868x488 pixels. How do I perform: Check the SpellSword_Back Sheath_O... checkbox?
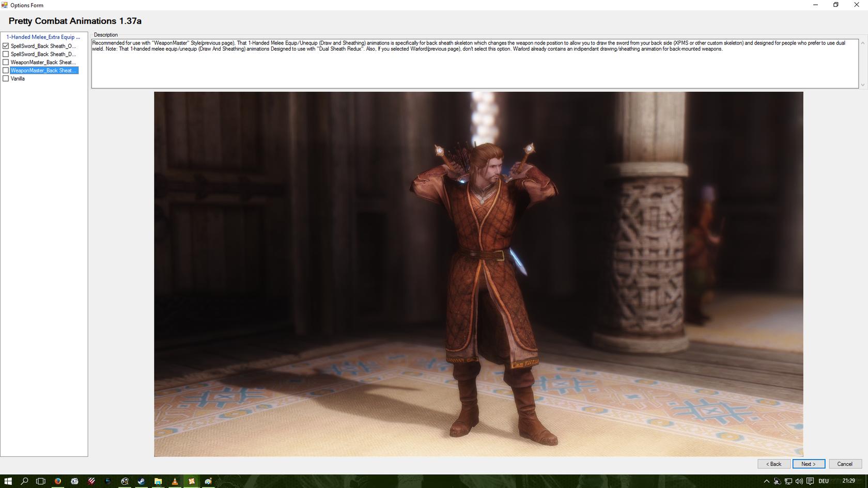(x=6, y=46)
